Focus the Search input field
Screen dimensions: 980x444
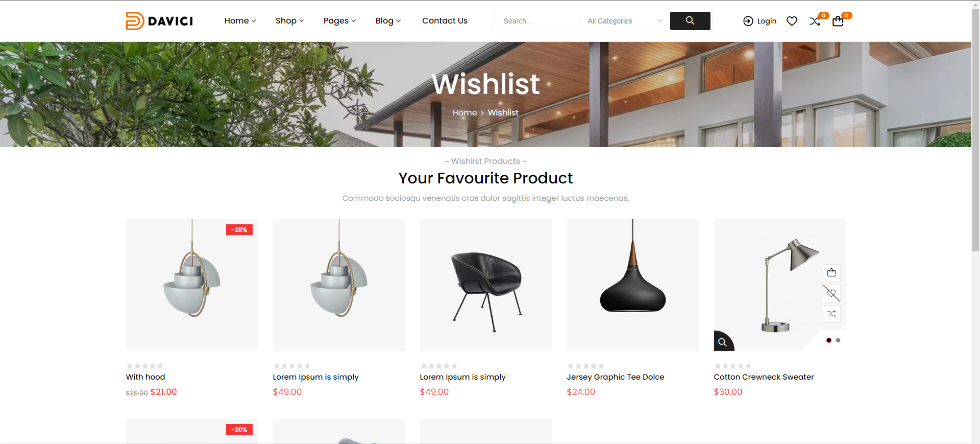(x=537, y=21)
